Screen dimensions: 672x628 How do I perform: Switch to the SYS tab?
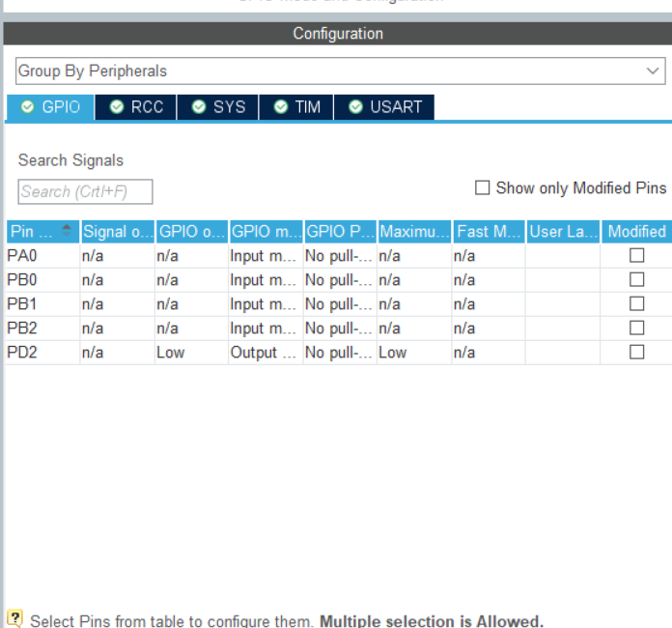217,107
